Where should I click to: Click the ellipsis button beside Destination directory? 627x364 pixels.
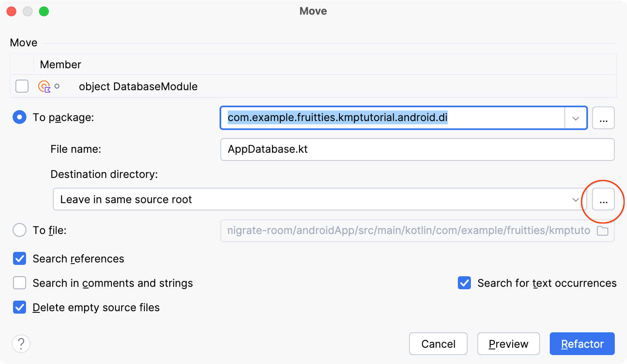coord(603,199)
